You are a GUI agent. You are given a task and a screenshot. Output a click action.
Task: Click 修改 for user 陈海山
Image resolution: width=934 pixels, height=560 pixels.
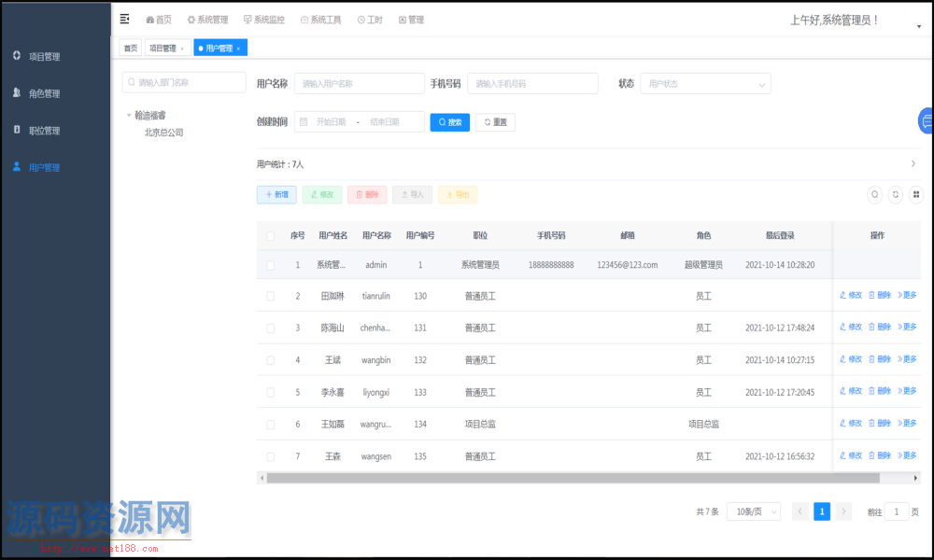point(851,327)
